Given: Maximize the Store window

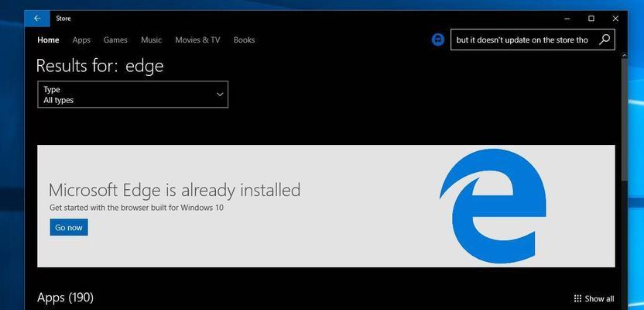Looking at the screenshot, I should [591, 19].
